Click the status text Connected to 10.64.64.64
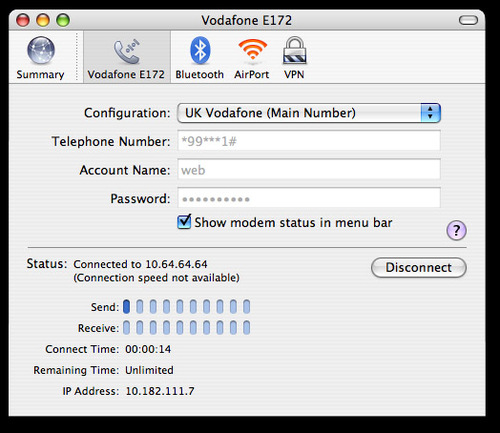This screenshot has width=500, height=433. coord(140,264)
